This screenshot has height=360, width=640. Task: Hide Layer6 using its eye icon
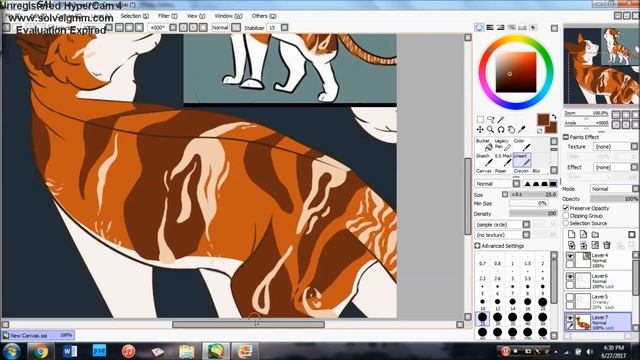pyautogui.click(x=570, y=277)
